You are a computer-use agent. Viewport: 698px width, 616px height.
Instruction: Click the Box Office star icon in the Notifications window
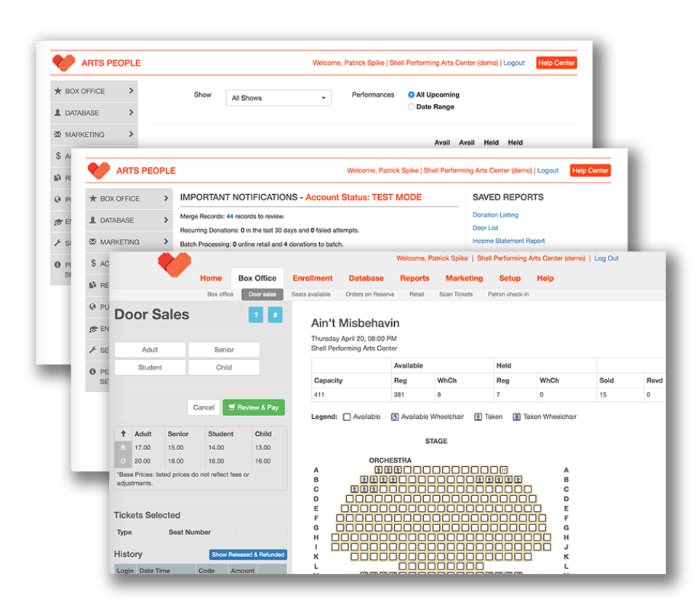click(x=92, y=199)
